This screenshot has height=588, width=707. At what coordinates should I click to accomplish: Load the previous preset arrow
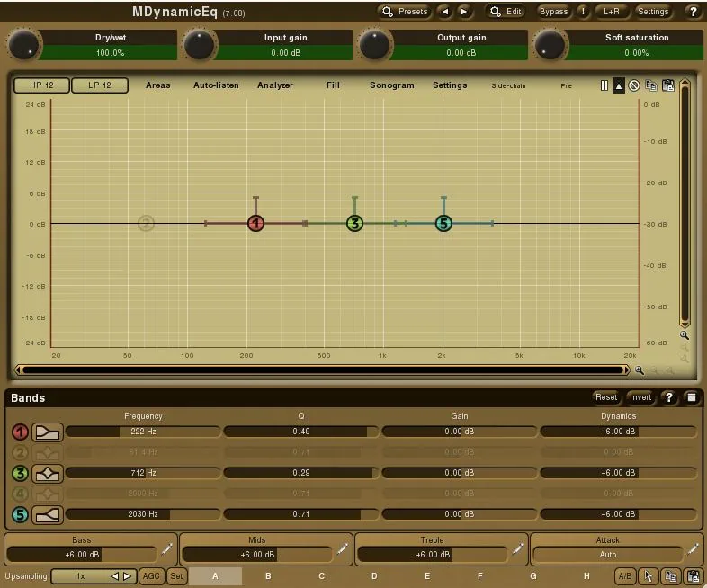445,12
